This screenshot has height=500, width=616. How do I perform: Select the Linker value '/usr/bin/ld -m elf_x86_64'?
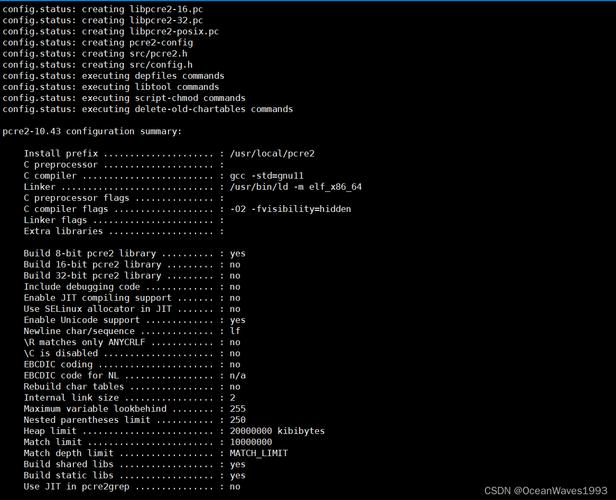point(296,187)
